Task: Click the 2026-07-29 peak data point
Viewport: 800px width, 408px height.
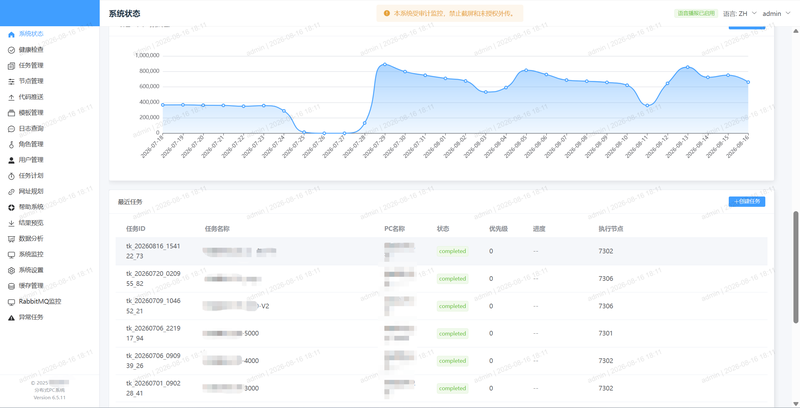Action: tap(384, 64)
